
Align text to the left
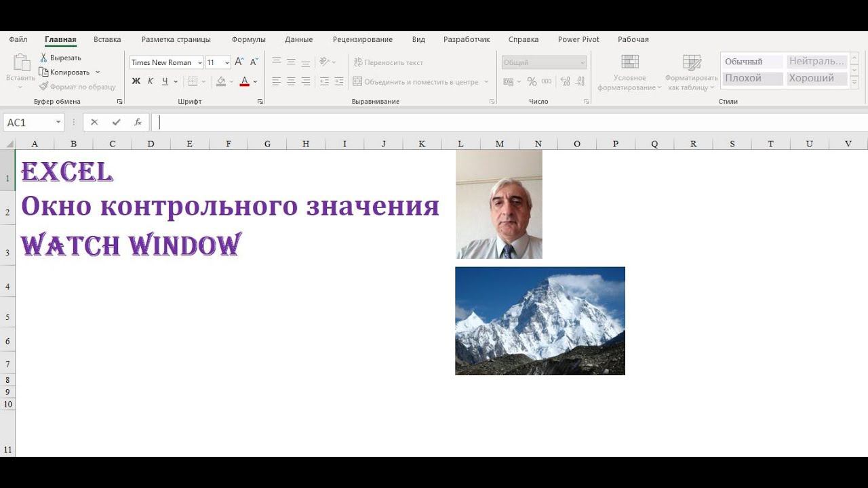tap(277, 81)
